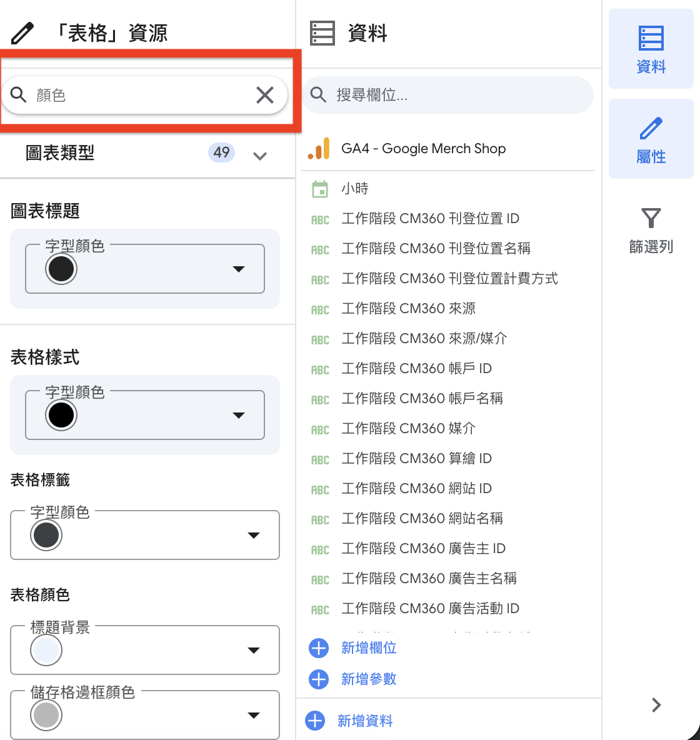
Task: Switch to the 屬性 tab
Action: (651, 139)
